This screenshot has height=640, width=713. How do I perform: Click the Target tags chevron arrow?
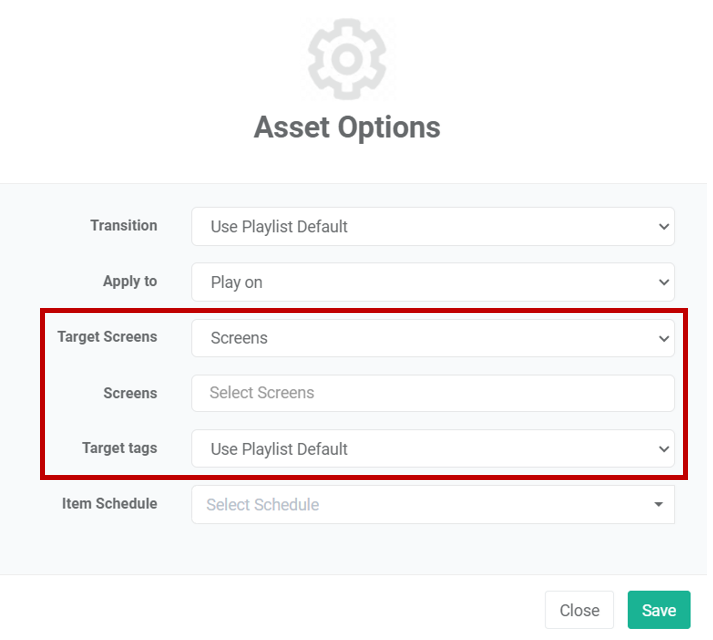(663, 449)
